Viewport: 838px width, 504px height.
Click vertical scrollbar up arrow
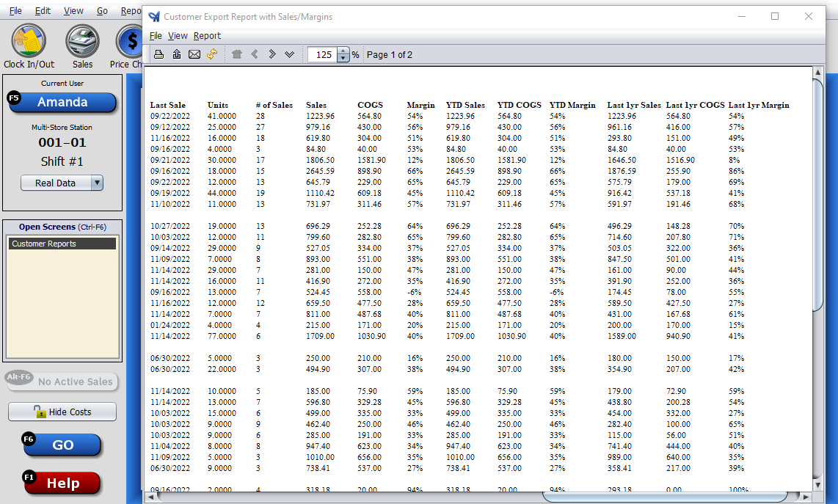[817, 72]
